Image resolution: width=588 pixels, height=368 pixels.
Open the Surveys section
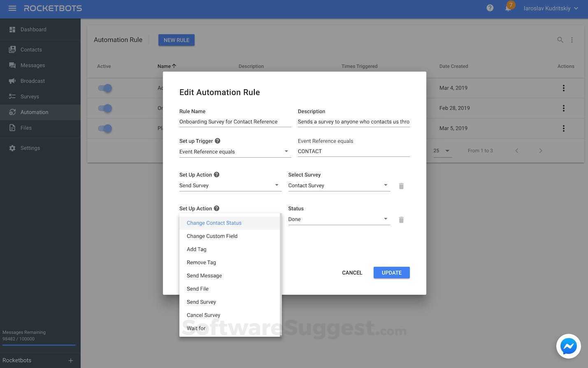pyautogui.click(x=29, y=96)
